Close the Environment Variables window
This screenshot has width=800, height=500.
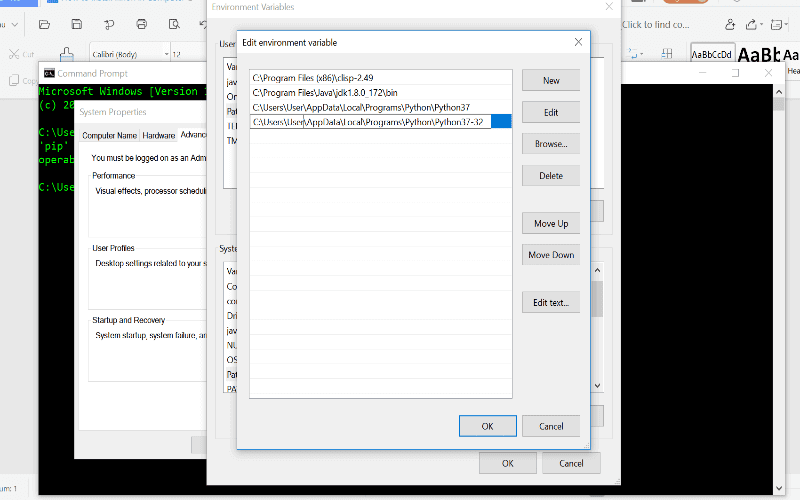tap(609, 7)
